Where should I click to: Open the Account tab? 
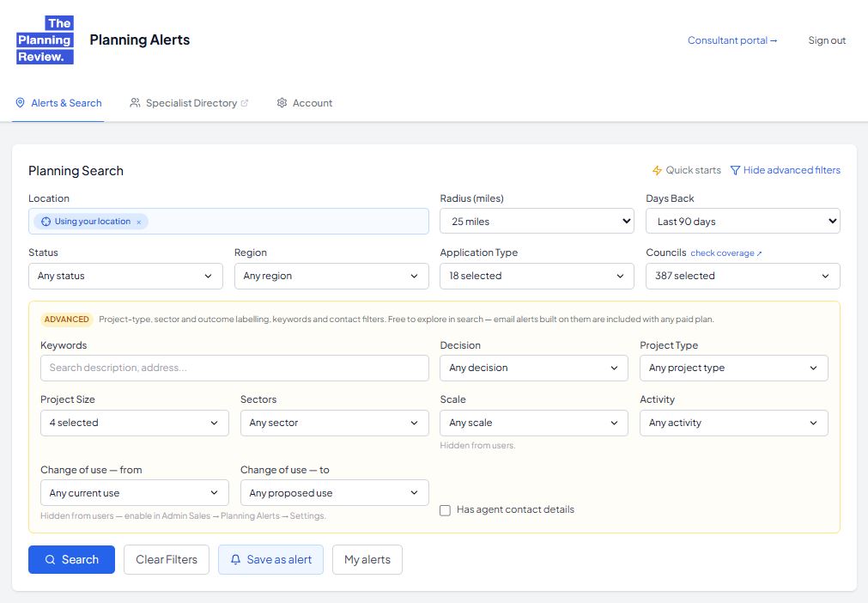[x=305, y=103]
